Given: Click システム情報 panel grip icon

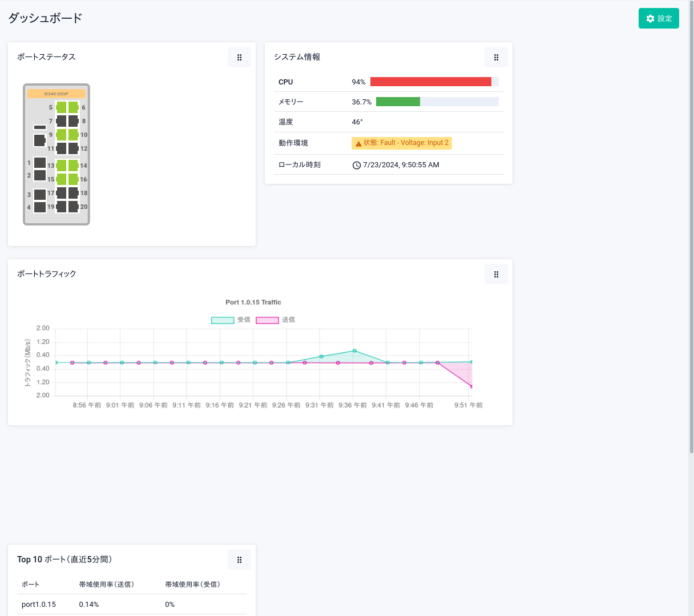Looking at the screenshot, I should [496, 57].
